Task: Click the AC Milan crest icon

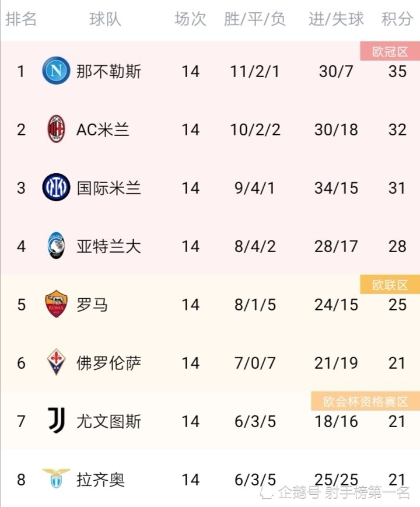Action: pos(56,129)
